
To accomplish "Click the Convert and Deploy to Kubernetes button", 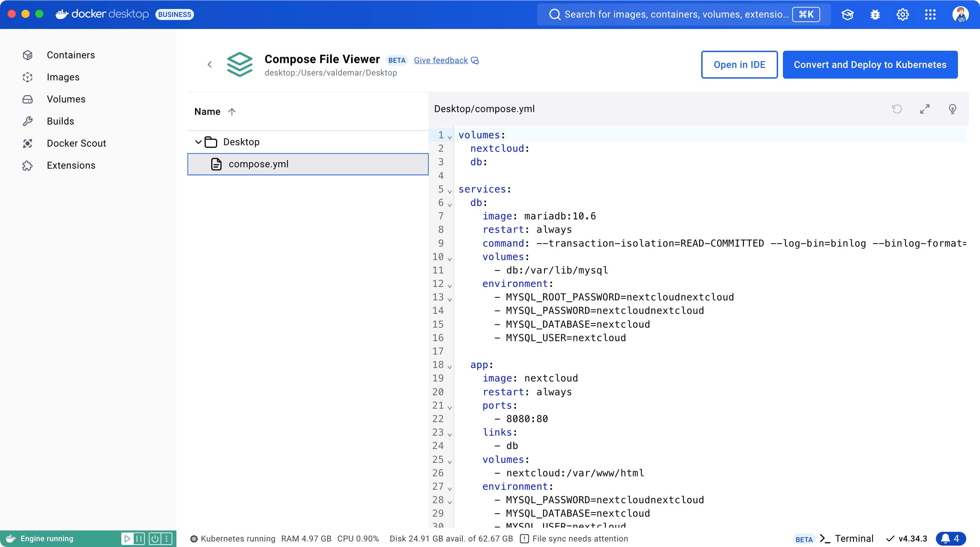I will [870, 65].
